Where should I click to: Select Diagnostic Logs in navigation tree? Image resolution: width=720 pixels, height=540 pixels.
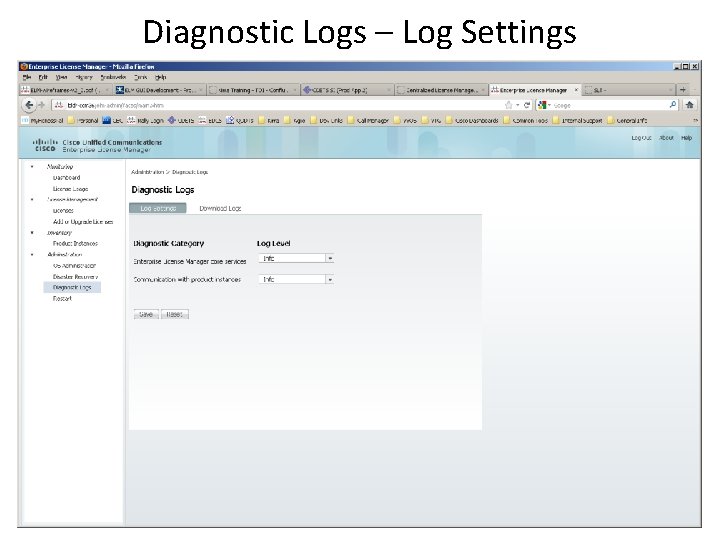pyautogui.click(x=72, y=287)
